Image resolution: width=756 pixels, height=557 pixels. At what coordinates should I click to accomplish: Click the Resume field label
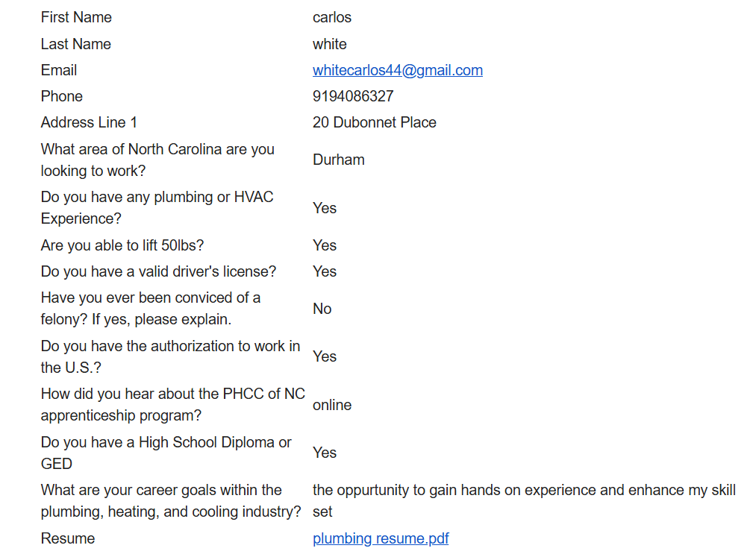(68, 538)
